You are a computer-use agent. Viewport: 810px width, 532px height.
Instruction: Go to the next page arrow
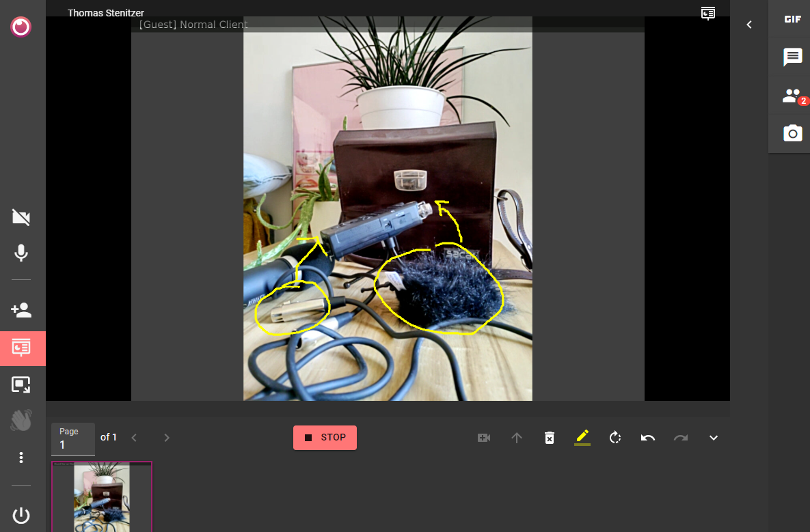coord(166,438)
